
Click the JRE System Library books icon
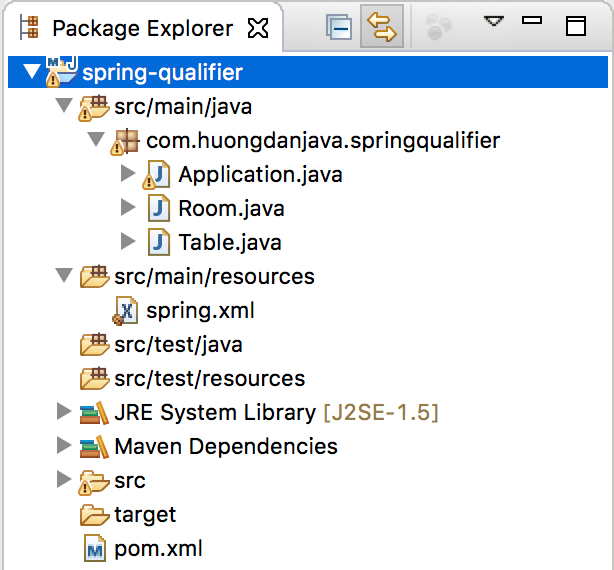click(94, 413)
